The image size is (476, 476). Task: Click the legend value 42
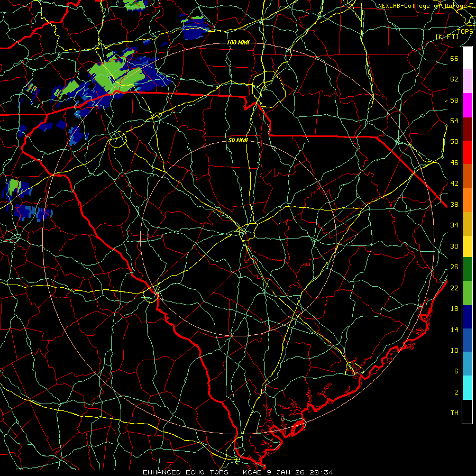point(454,184)
